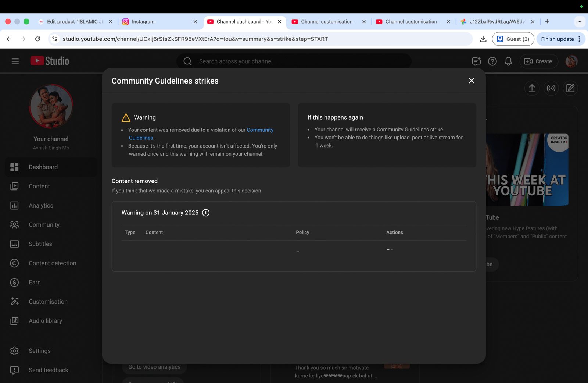This screenshot has width=588, height=383.
Task: Open the Finish update three-dot menu
Action: pyautogui.click(x=579, y=39)
